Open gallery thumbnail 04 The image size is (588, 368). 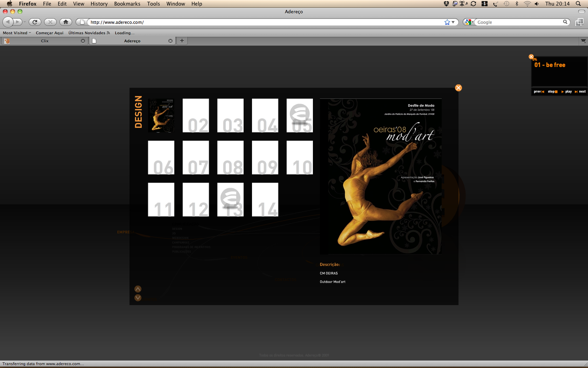coord(265,116)
